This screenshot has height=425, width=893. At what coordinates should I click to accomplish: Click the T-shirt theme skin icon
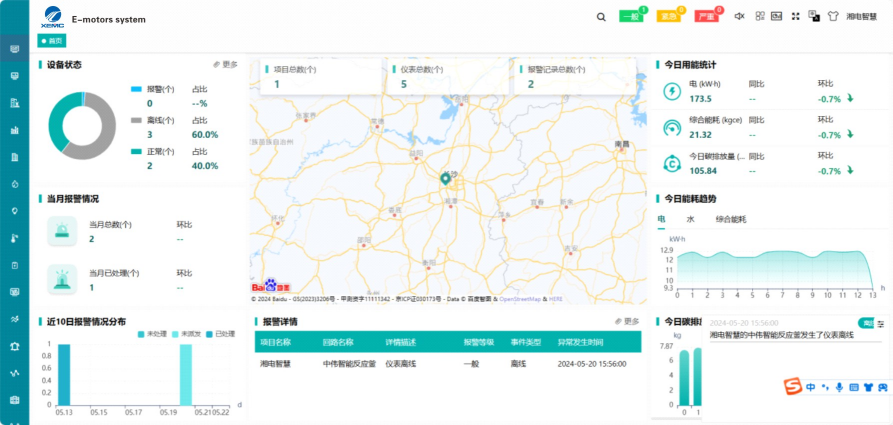point(832,16)
